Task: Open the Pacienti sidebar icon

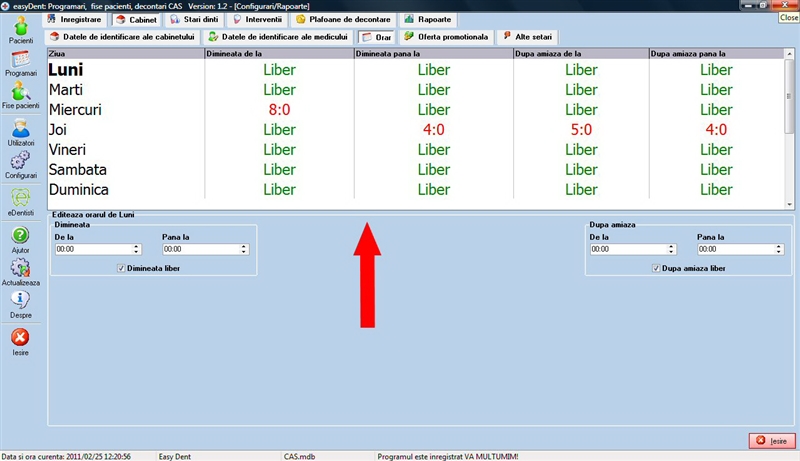Action: point(21,26)
